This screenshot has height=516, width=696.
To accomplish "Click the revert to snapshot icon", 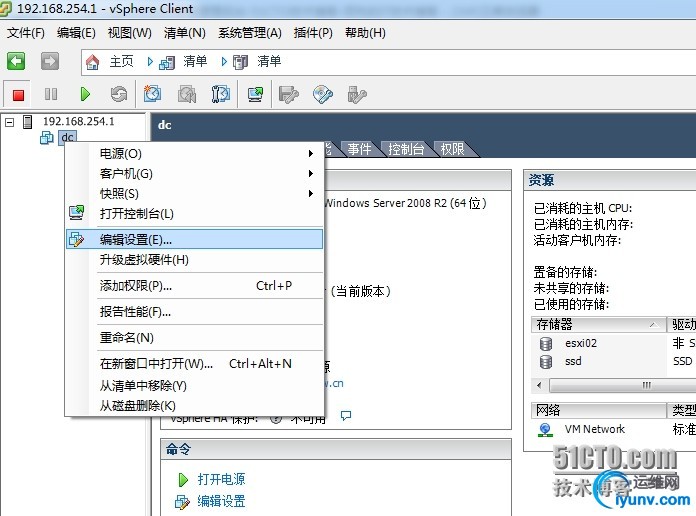I will (x=187, y=94).
